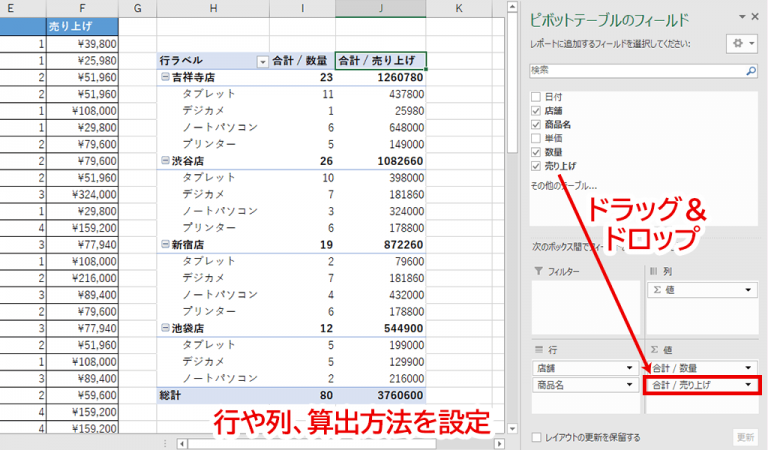768x450 pixels.
Task: Select the 149000 sales value cell
Action: coord(381,144)
